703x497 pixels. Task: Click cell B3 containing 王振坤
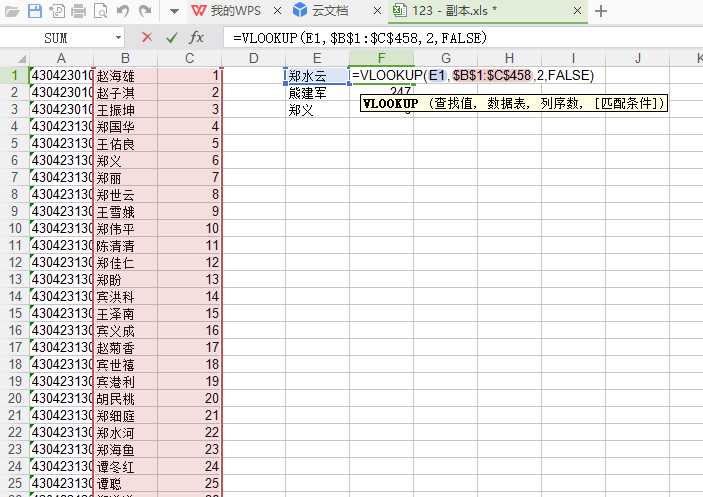pos(126,110)
